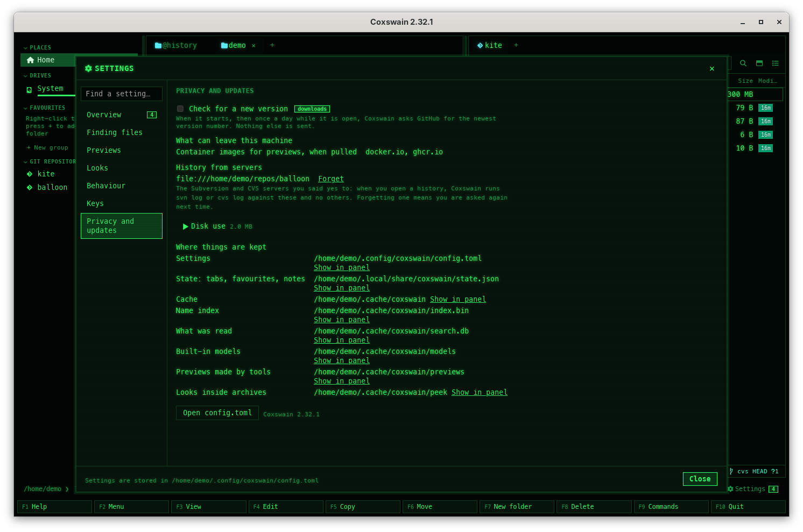Collapse the Favourites section
This screenshot has width=803, height=532.
25,108
